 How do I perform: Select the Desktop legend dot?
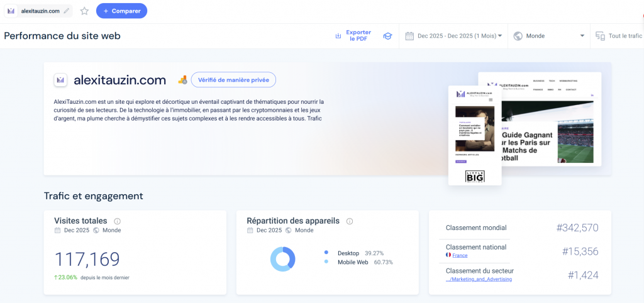[x=326, y=253]
